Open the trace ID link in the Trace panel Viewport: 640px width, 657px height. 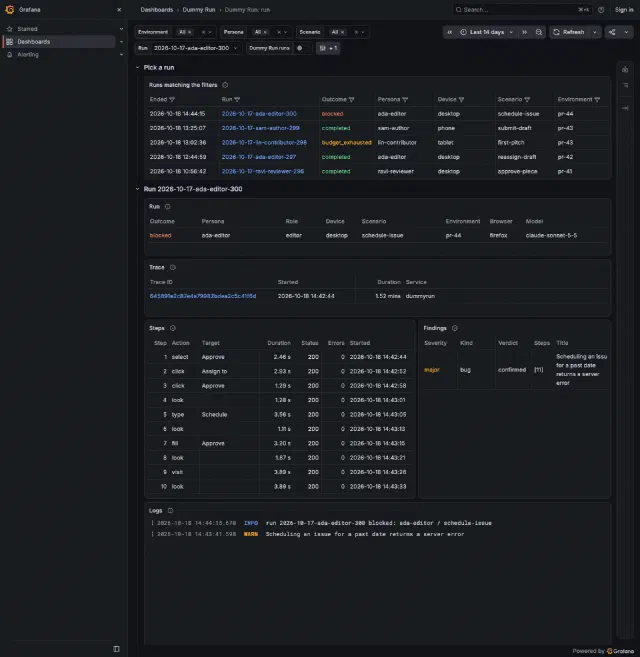(203, 296)
